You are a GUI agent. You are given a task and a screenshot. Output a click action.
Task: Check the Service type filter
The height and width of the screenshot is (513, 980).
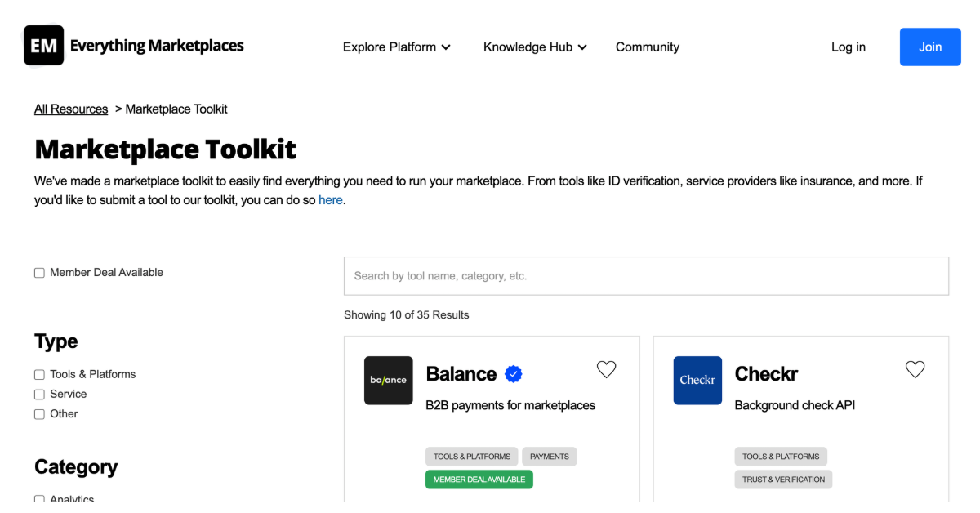click(x=39, y=394)
